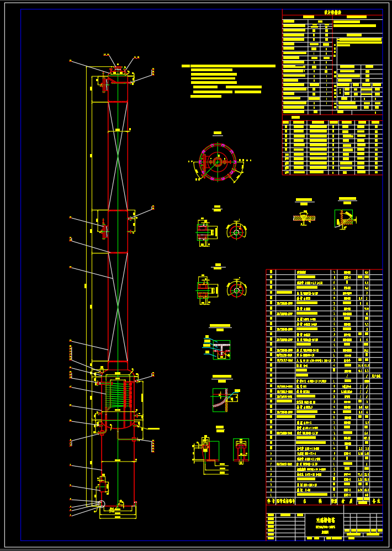Select the upper nozzle flange side view
The width and height of the screenshot is (392, 551).
tap(204, 230)
